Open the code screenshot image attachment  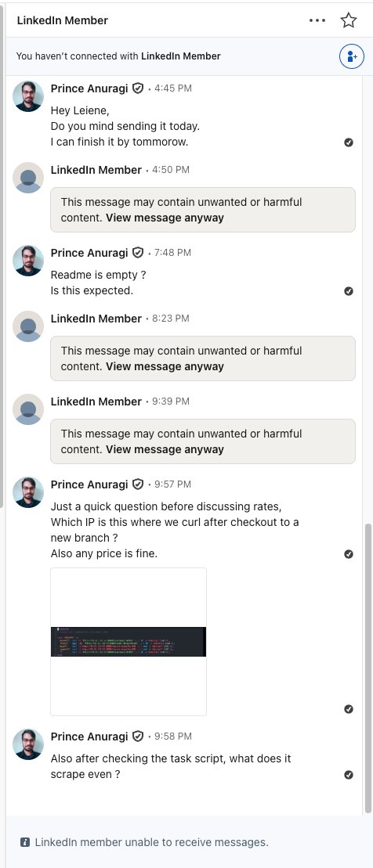(x=129, y=642)
